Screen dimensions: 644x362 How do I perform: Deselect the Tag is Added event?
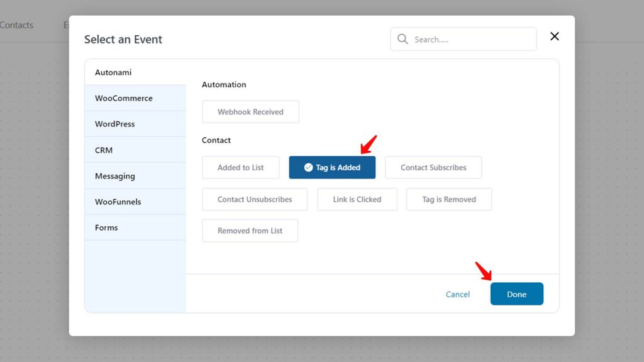[332, 167]
